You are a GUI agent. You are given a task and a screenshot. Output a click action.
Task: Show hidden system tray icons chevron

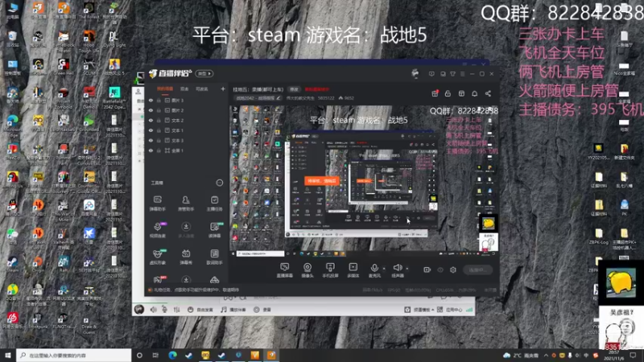tap(546, 356)
